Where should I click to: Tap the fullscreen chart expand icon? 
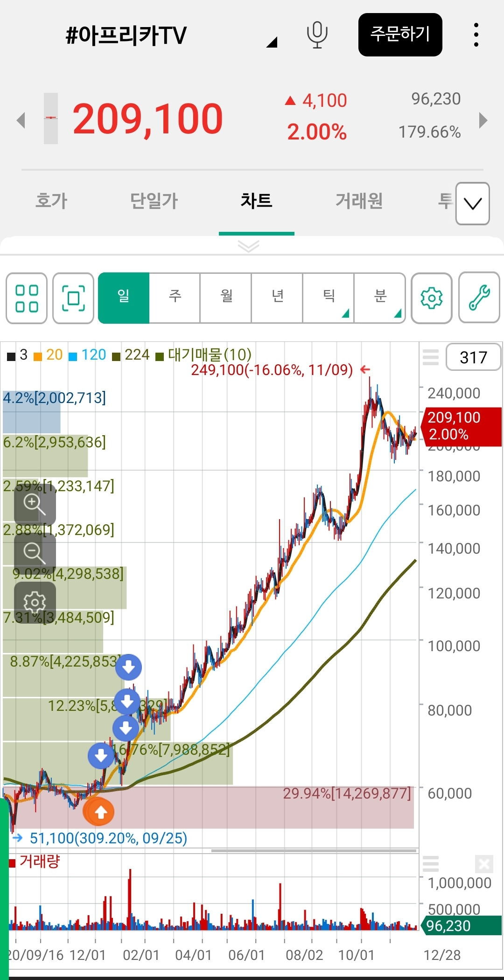pos(73,298)
